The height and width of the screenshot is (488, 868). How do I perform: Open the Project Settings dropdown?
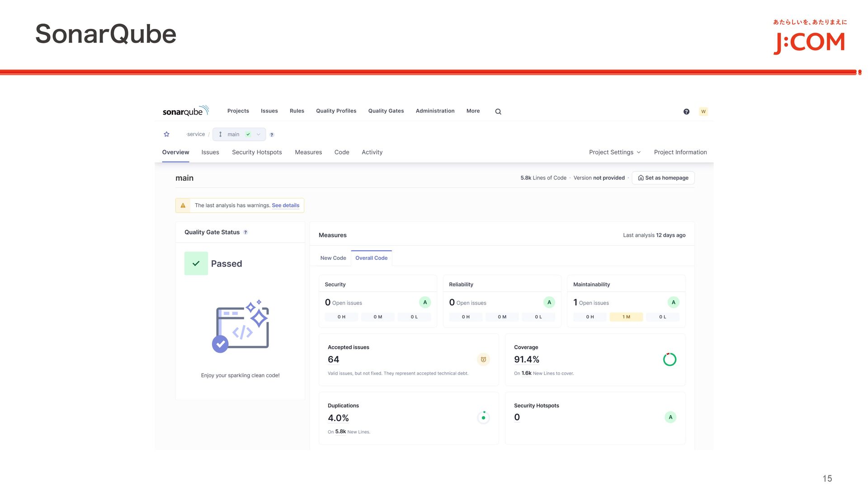click(614, 152)
